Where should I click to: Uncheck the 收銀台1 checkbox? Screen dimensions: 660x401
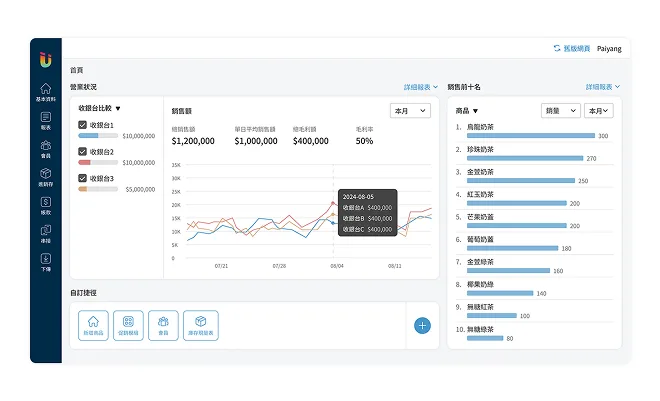[x=83, y=125]
